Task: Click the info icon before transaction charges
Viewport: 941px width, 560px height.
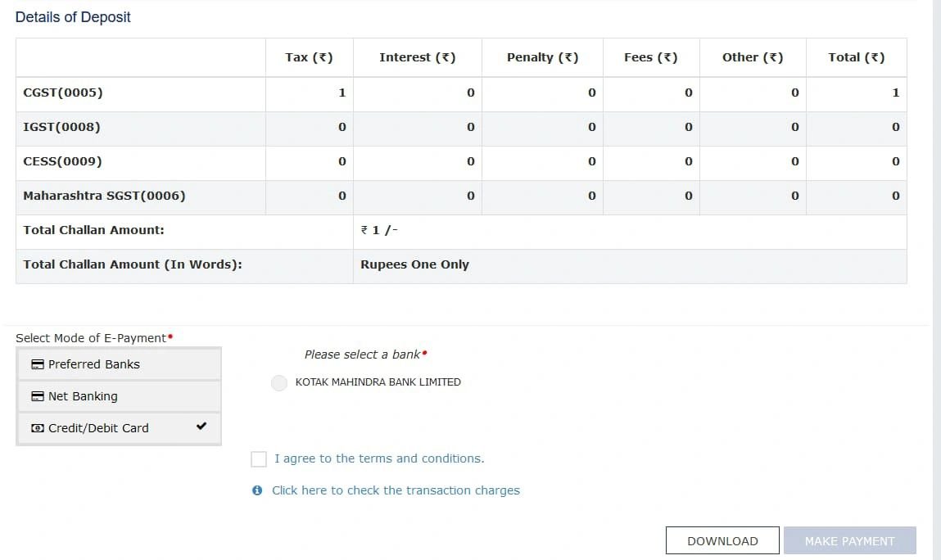Action: point(257,490)
